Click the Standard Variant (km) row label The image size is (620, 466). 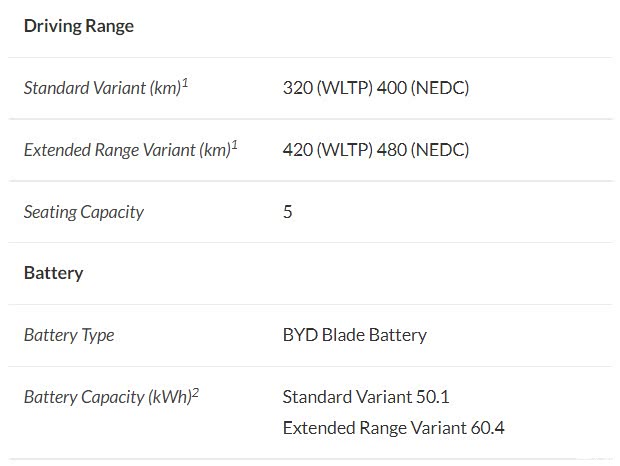(x=101, y=88)
